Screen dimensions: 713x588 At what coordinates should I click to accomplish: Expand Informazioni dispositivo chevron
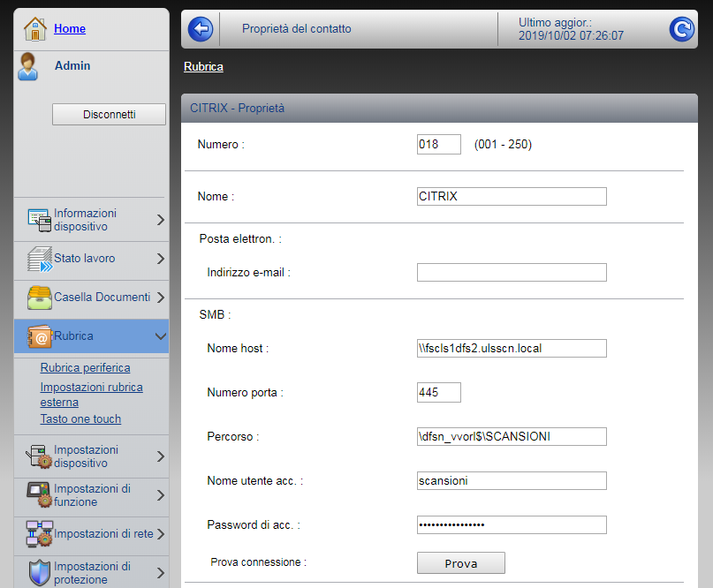pyautogui.click(x=161, y=220)
